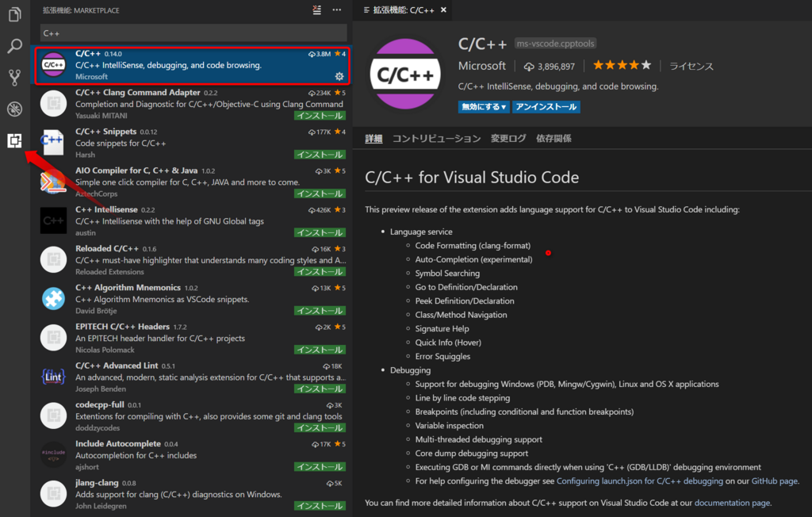Open the GitHub page link
This screenshot has height=517, width=812.
coord(774,481)
